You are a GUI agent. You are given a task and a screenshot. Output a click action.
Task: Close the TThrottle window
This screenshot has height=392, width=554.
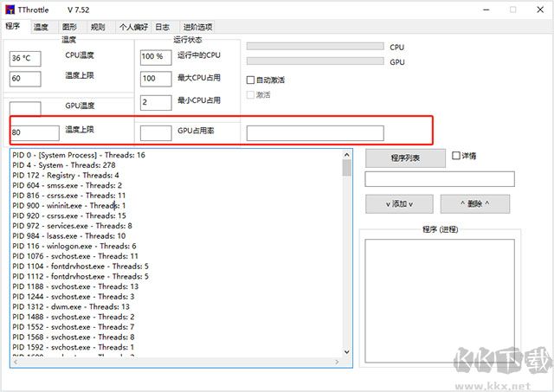point(540,10)
